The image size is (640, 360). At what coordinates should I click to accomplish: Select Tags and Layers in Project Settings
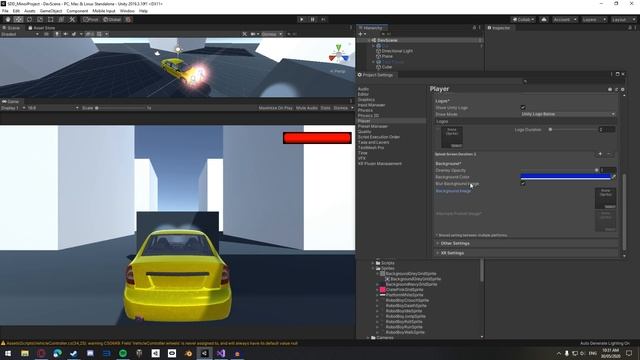[373, 142]
